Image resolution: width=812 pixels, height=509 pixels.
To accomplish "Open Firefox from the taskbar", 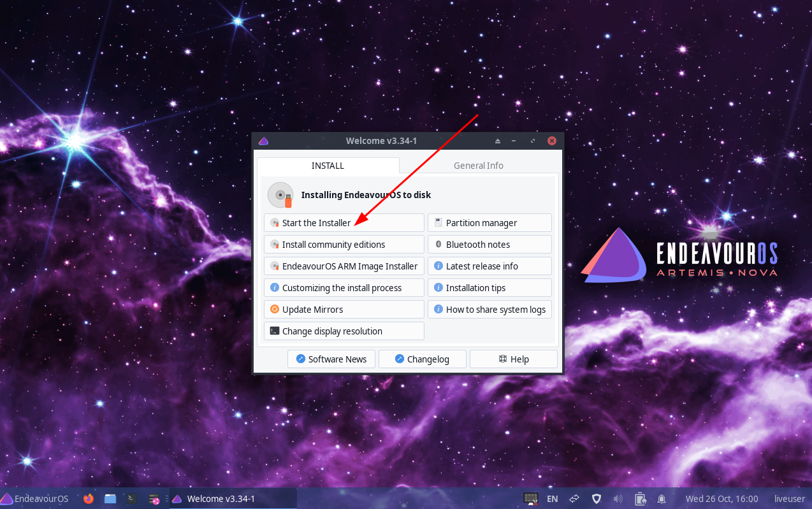I will [89, 499].
